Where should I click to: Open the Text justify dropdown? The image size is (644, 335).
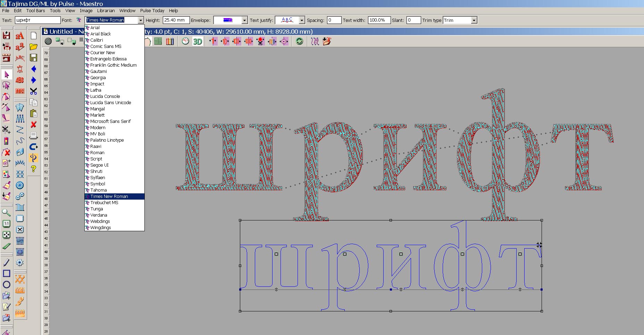pos(302,20)
